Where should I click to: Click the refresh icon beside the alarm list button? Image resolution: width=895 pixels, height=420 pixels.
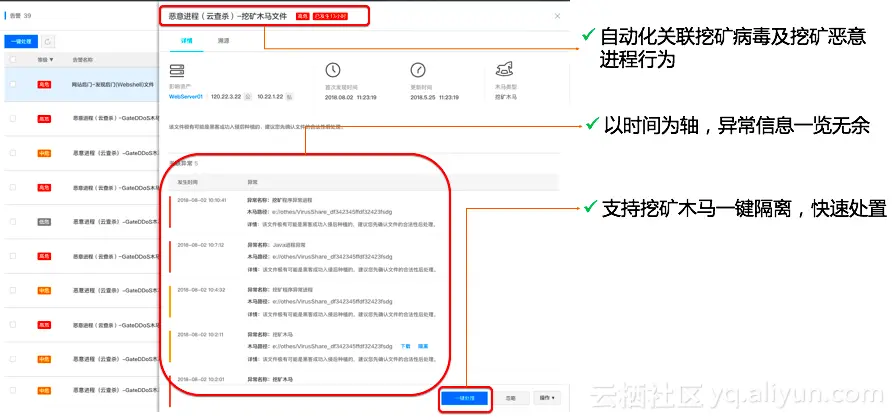coord(48,42)
